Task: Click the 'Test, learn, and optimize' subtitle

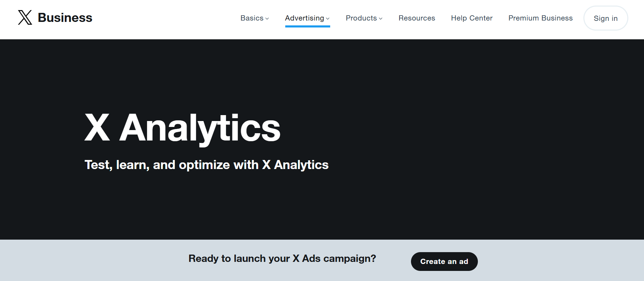Action: pos(206,165)
